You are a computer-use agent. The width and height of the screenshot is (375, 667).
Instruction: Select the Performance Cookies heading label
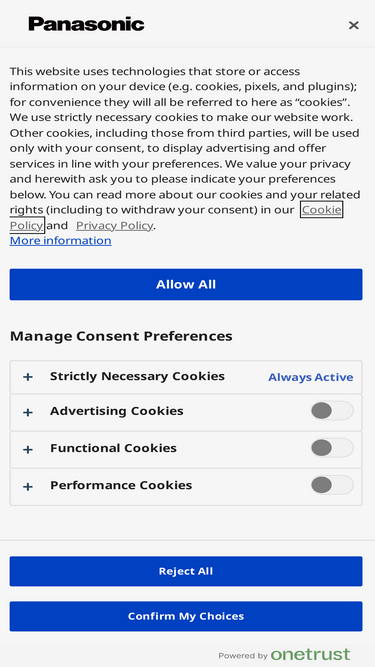pyautogui.click(x=121, y=485)
